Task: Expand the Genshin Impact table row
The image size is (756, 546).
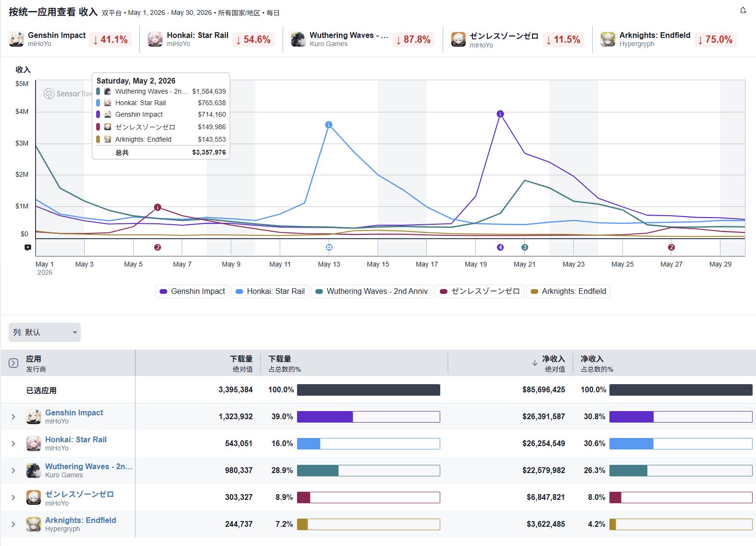Action: (13, 417)
